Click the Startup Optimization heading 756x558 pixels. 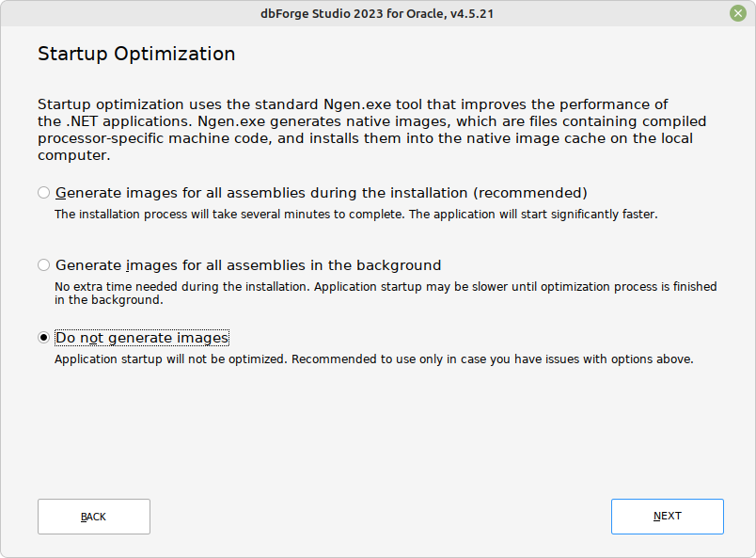136,54
